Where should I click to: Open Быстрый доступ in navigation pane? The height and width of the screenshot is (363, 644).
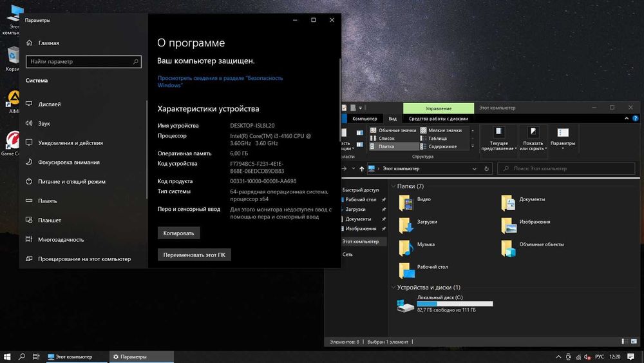pos(360,190)
